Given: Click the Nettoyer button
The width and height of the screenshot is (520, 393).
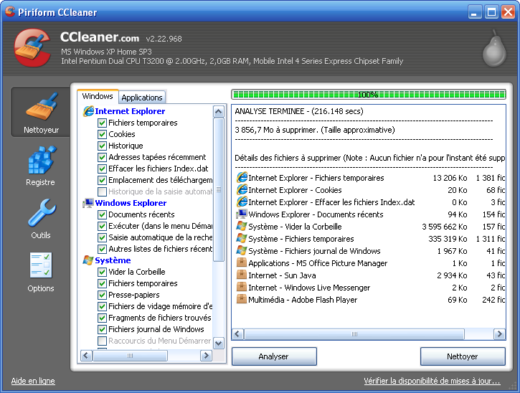Looking at the screenshot, I should (x=463, y=356).
